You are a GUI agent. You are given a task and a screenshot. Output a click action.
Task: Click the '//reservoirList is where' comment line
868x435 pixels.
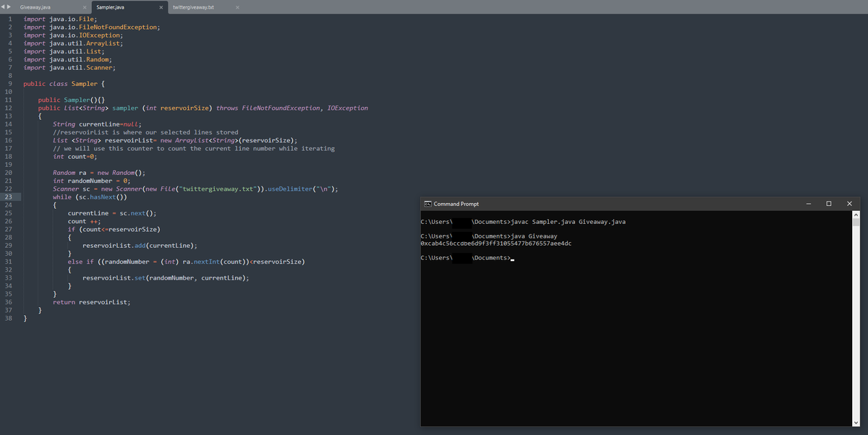coord(145,132)
